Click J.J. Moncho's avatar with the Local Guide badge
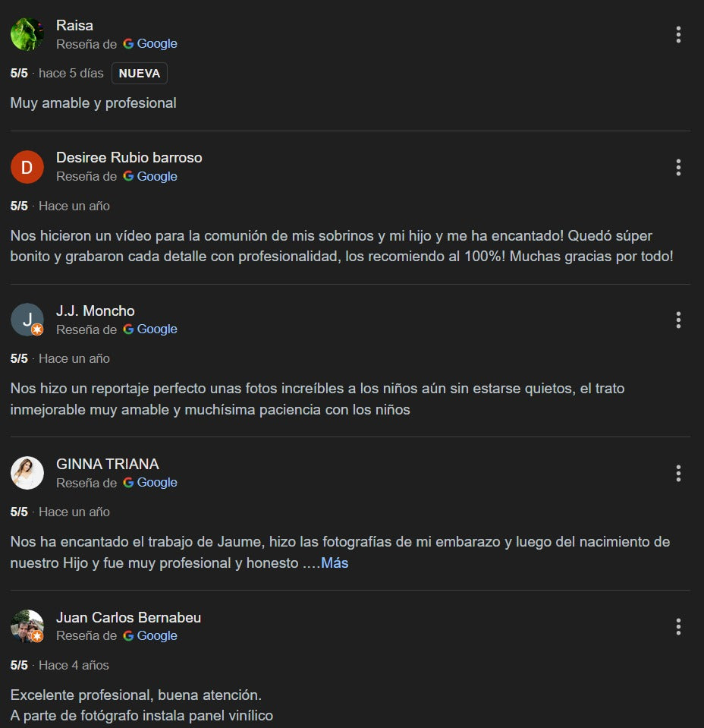 27,320
